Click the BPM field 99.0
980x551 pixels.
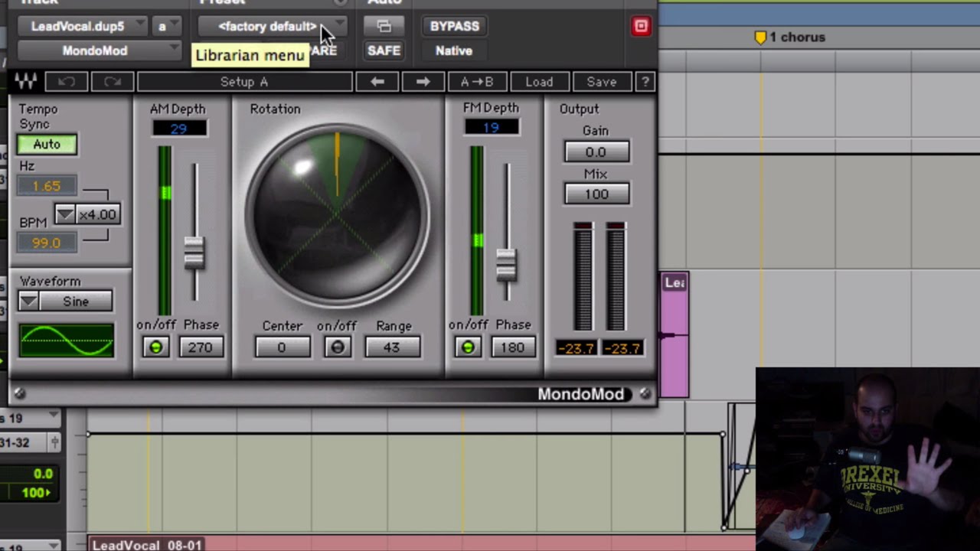coord(47,243)
